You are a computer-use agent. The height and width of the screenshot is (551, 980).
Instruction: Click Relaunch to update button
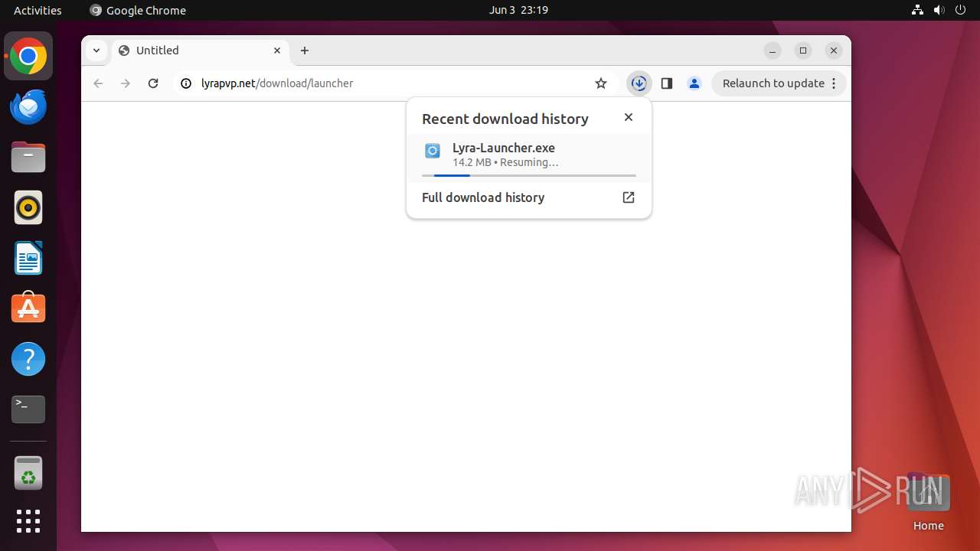[x=779, y=83]
